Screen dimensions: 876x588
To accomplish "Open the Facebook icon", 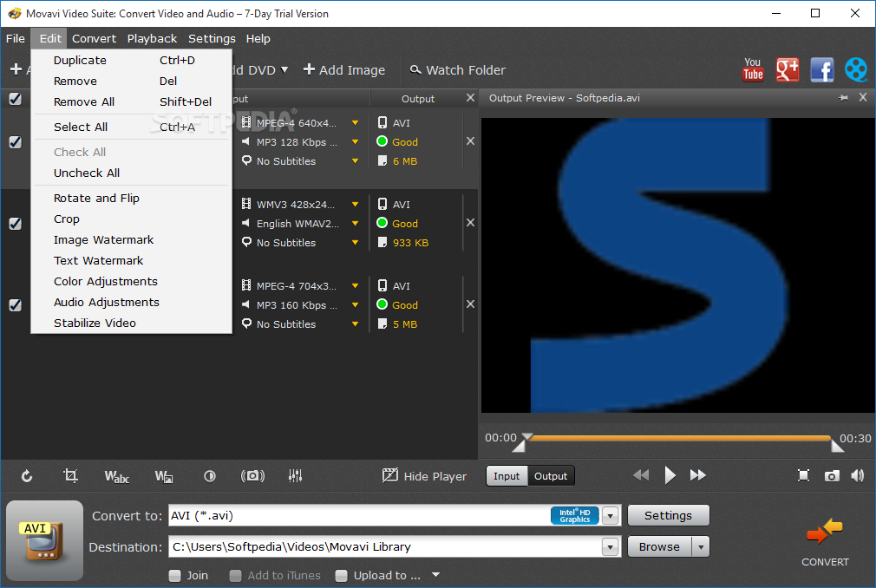I will (822, 69).
